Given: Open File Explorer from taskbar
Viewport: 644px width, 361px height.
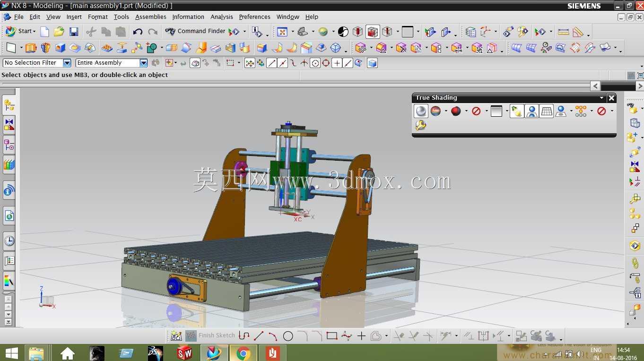Looking at the screenshot, I should (36, 352).
